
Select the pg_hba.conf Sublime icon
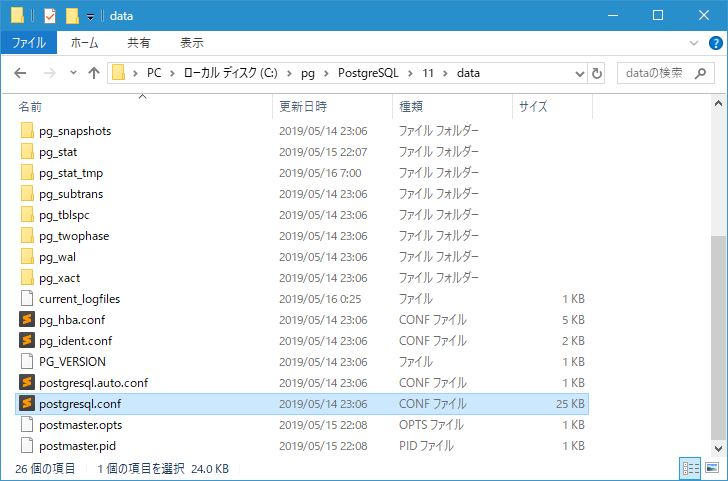(27, 319)
